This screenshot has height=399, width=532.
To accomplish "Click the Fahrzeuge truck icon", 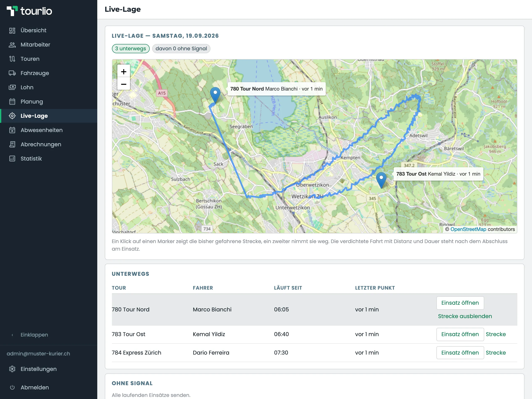I will tap(12, 73).
